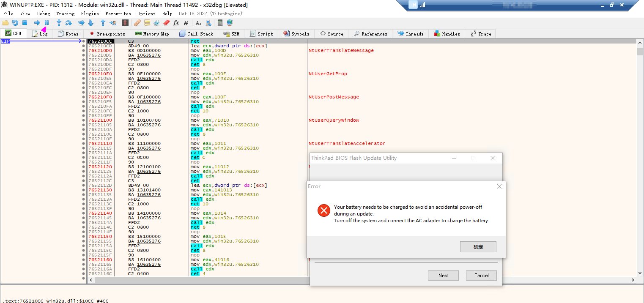Launch the Scylla plugin icon

(x=125, y=23)
